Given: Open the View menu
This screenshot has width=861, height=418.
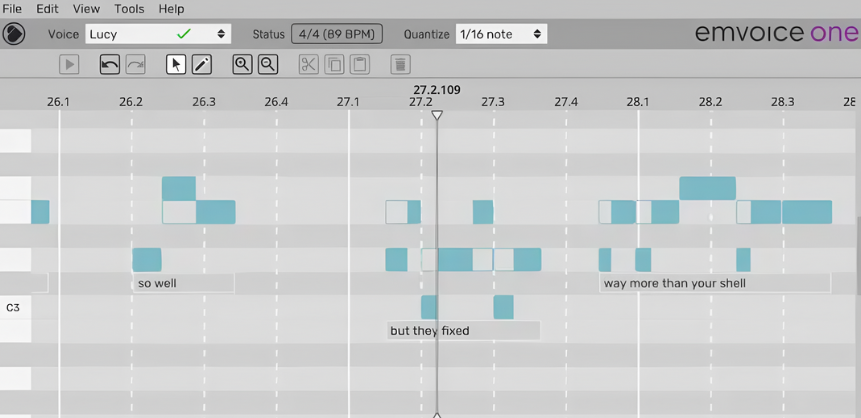Looking at the screenshot, I should (x=86, y=9).
